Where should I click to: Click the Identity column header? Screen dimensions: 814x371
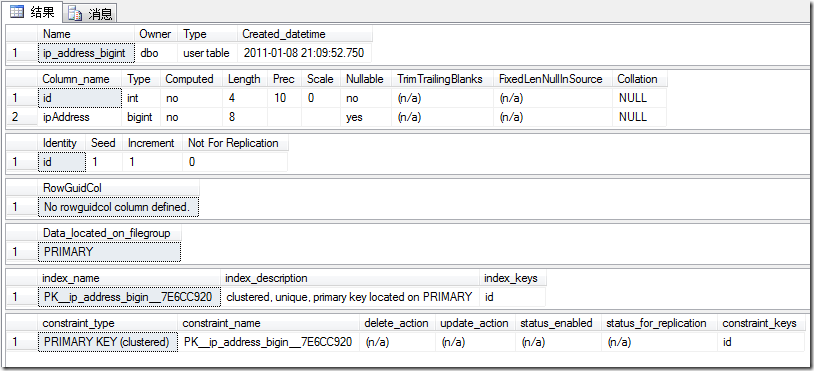(x=62, y=143)
